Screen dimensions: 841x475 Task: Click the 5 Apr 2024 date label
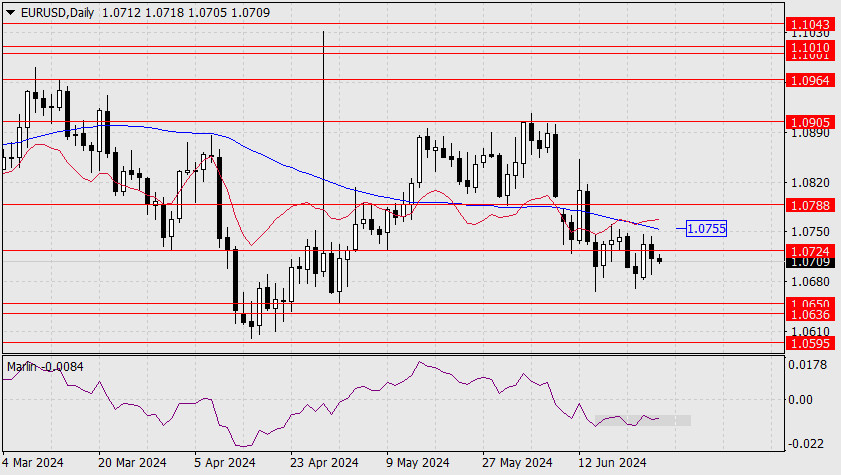tap(225, 463)
